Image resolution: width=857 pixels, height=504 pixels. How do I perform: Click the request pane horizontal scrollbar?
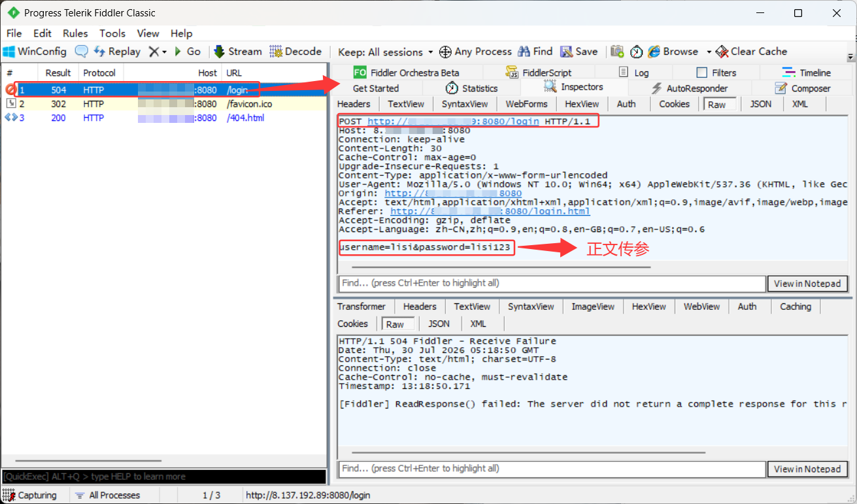click(501, 267)
